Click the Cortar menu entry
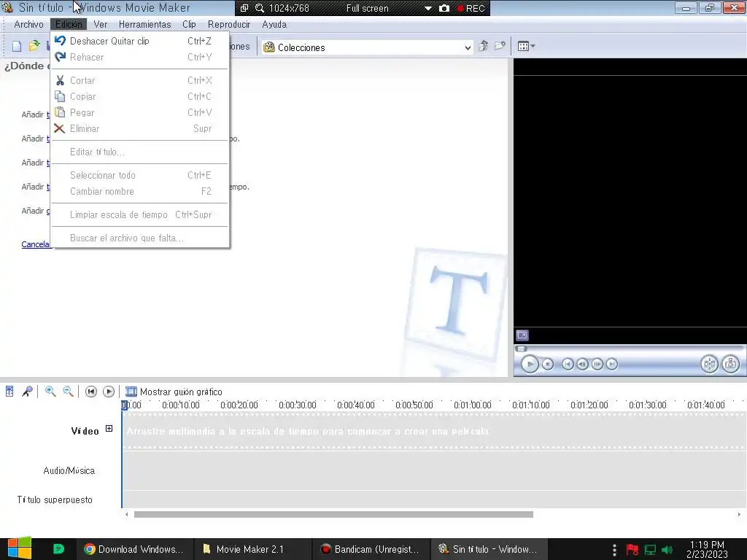The height and width of the screenshot is (560, 747). [x=139, y=80]
